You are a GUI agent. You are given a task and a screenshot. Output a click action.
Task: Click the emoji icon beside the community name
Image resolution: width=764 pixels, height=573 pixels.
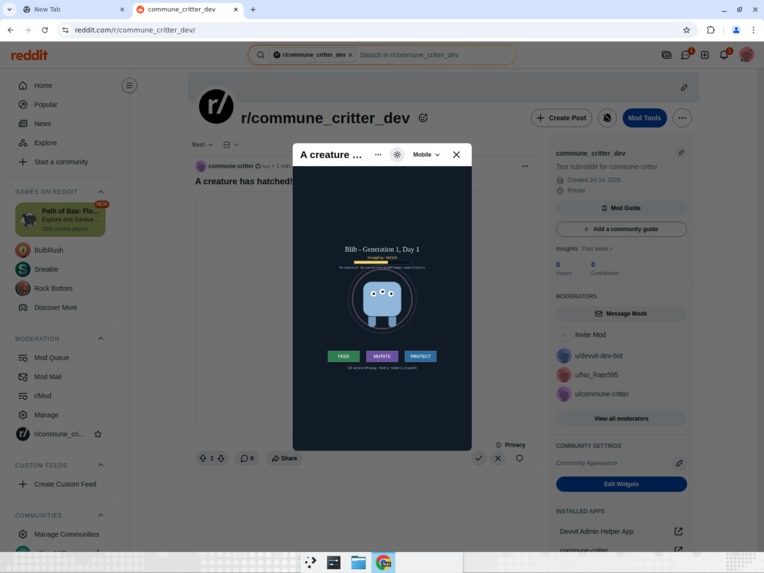423,118
